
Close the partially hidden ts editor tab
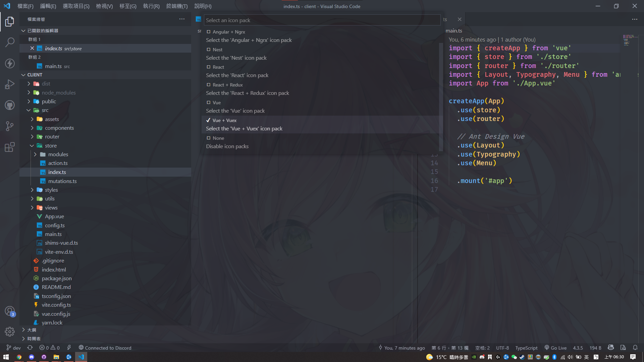coord(460,19)
